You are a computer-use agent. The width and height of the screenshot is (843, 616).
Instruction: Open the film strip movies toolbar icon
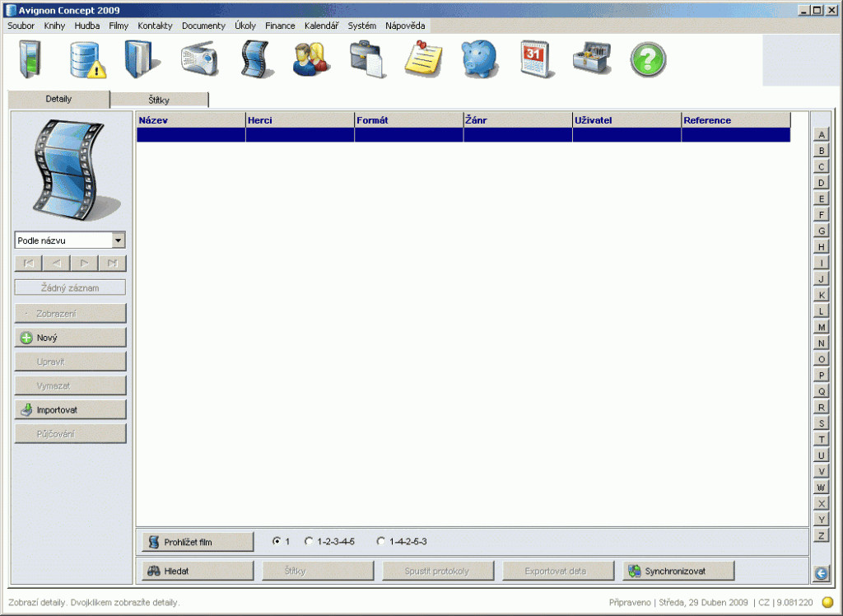(257, 60)
